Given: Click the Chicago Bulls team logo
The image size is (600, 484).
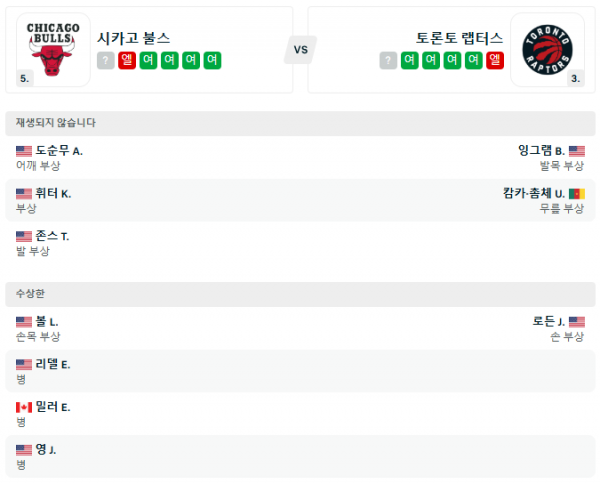Looking at the screenshot, I should click(53, 48).
